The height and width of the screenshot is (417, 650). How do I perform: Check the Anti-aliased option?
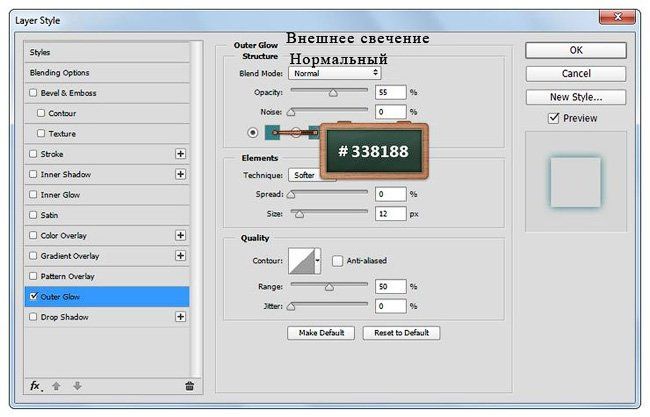[x=337, y=261]
